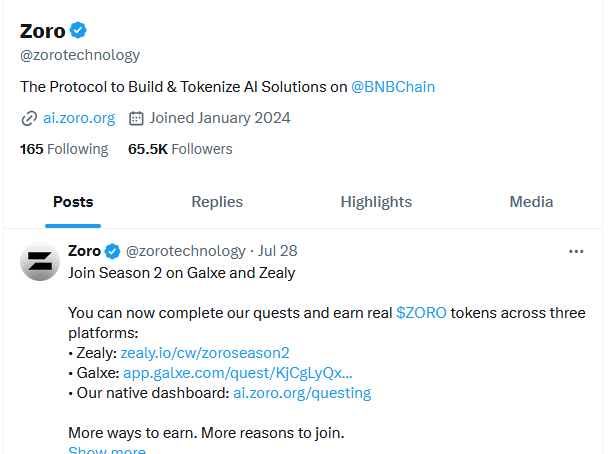608x454 pixels.
Task: Select the Highlights tab
Action: point(376,202)
